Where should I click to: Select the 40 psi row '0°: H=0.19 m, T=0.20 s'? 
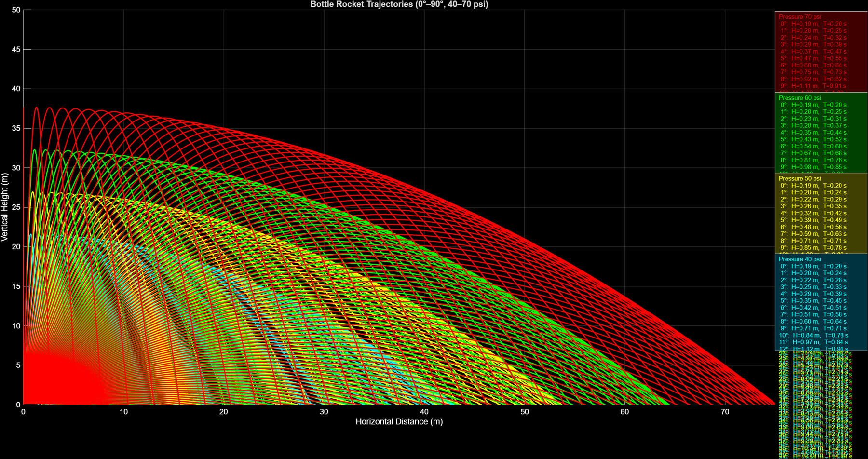pos(814,266)
